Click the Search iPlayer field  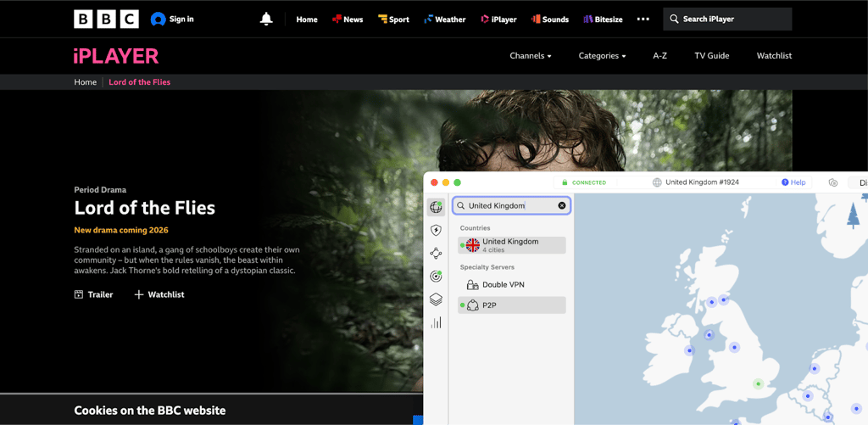click(727, 19)
